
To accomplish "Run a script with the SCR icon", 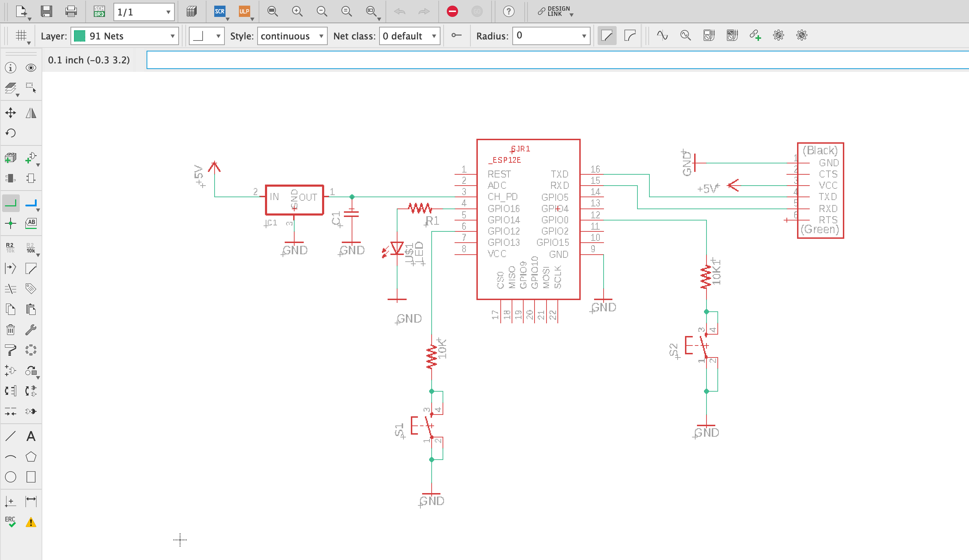I will tap(220, 12).
